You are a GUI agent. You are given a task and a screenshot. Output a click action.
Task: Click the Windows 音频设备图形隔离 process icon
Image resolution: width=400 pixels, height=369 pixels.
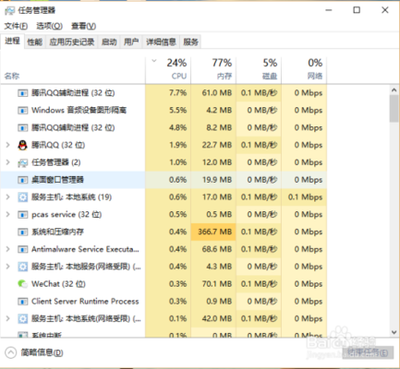22,110
